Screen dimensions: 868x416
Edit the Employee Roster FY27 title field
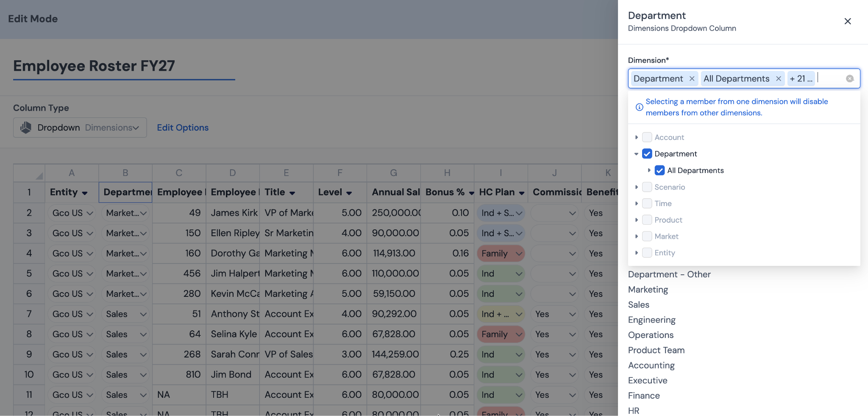(124, 67)
